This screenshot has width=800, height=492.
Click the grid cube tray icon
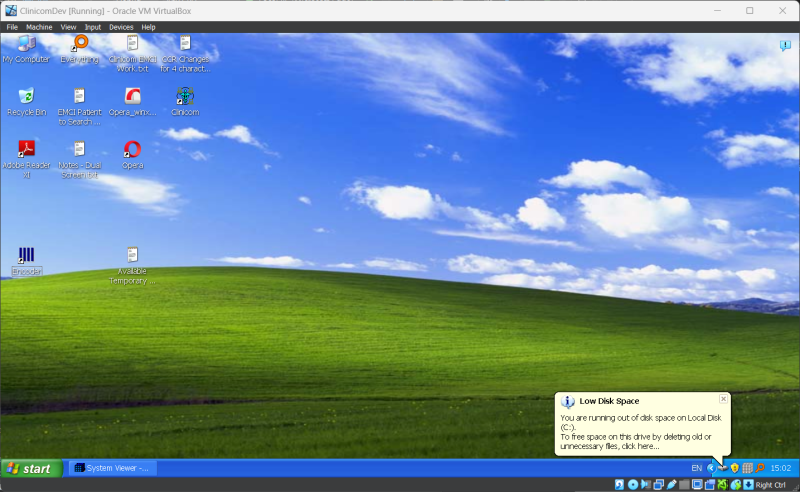coord(747,468)
